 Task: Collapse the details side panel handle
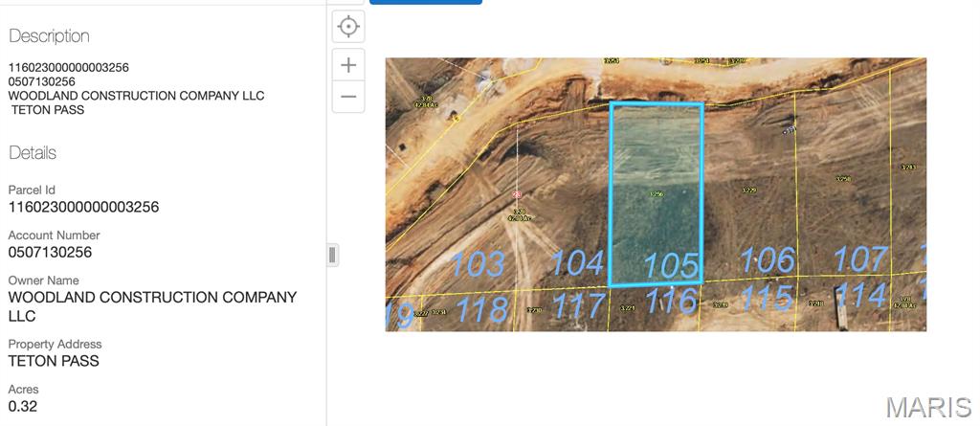coord(332,255)
